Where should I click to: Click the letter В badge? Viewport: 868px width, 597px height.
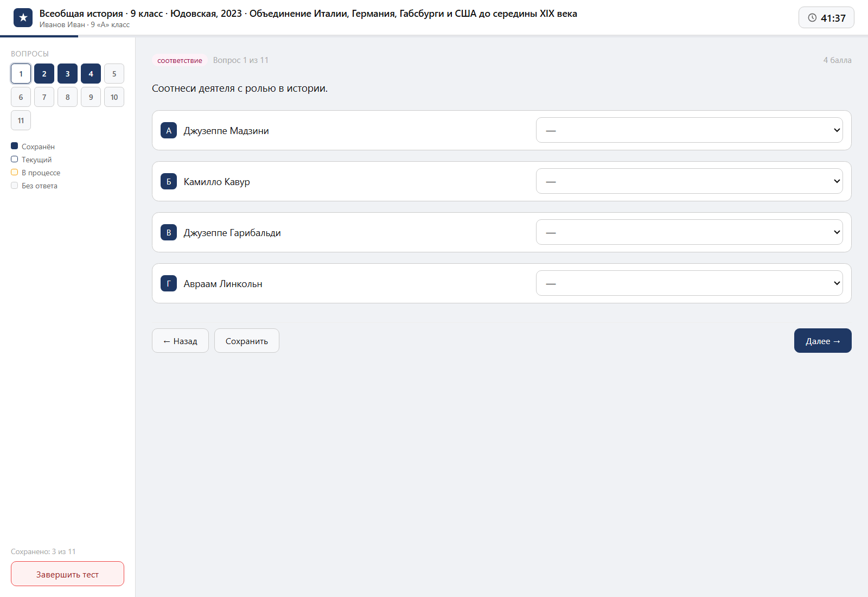169,232
